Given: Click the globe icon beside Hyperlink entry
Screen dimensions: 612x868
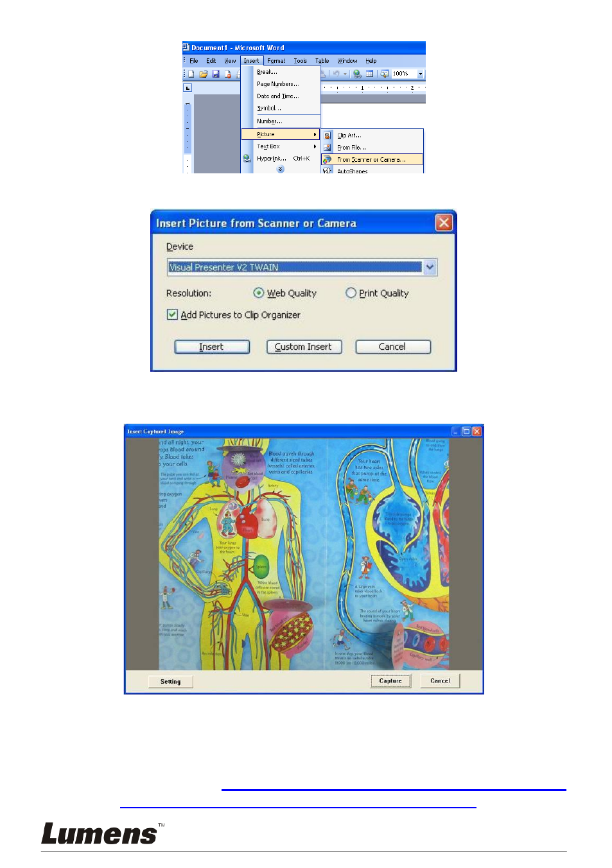Looking at the screenshot, I should pyautogui.click(x=247, y=159).
